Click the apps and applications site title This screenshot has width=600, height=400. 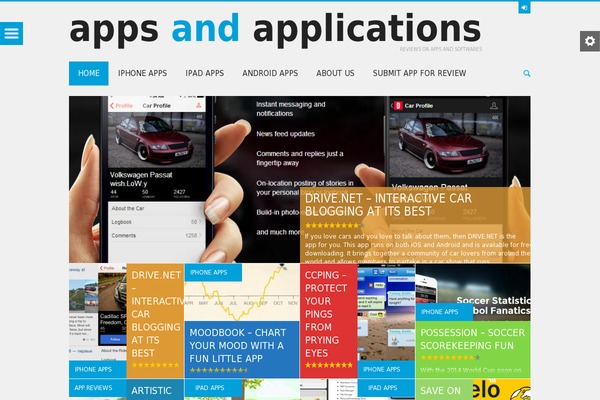[275, 29]
